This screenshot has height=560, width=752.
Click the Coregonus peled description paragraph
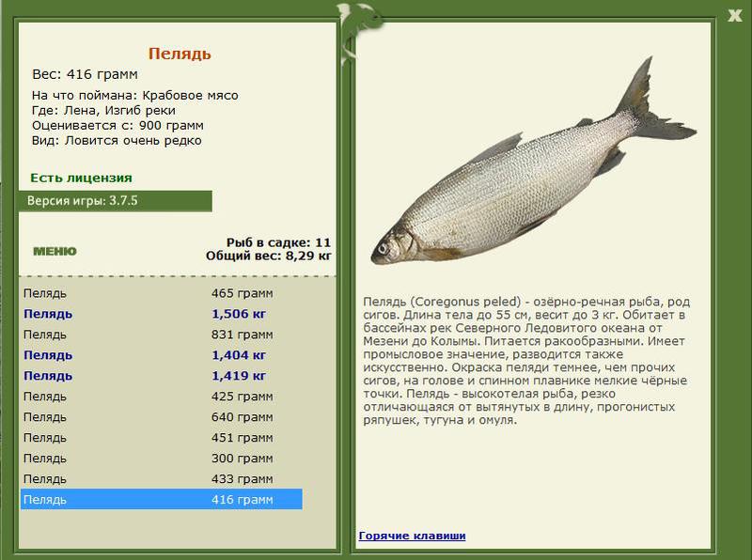(x=526, y=361)
